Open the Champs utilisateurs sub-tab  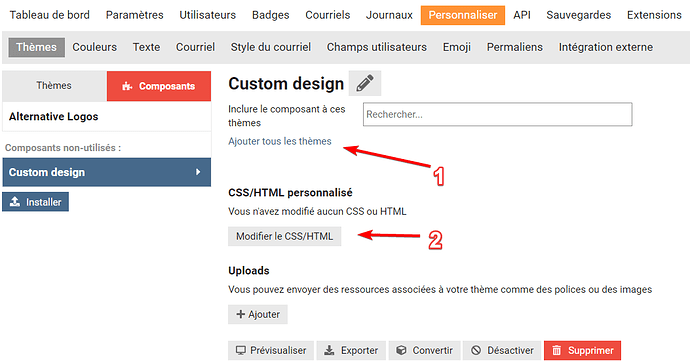point(377,47)
